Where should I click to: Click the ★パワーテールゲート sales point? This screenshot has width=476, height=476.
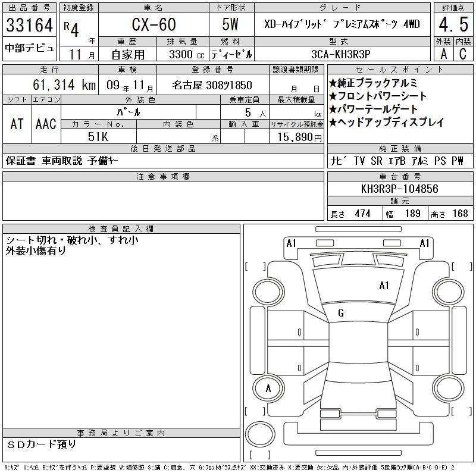pyautogui.click(x=374, y=109)
